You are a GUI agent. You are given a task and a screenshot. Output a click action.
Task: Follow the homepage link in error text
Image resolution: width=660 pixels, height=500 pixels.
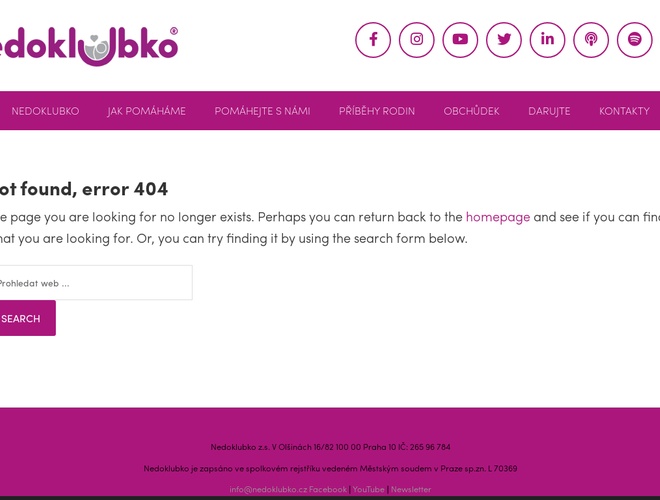point(498,217)
